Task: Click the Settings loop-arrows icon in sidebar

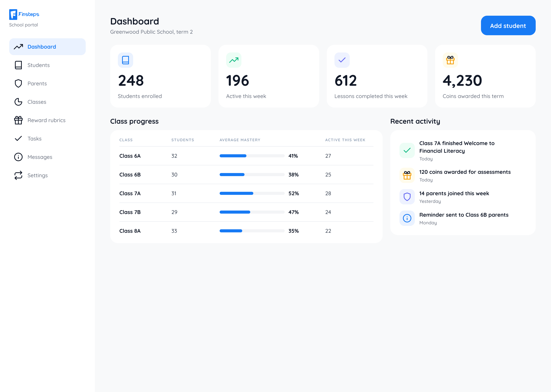Action: pyautogui.click(x=18, y=175)
